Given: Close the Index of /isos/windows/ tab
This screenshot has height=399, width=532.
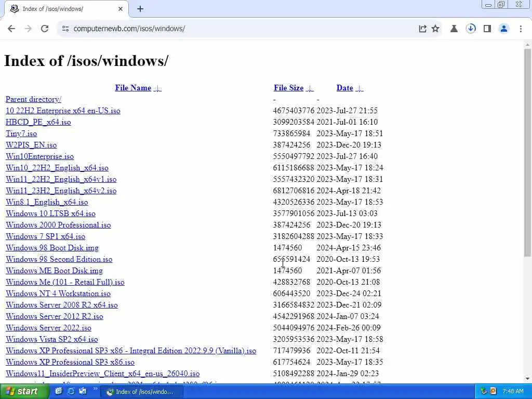Looking at the screenshot, I should pyautogui.click(x=121, y=9).
